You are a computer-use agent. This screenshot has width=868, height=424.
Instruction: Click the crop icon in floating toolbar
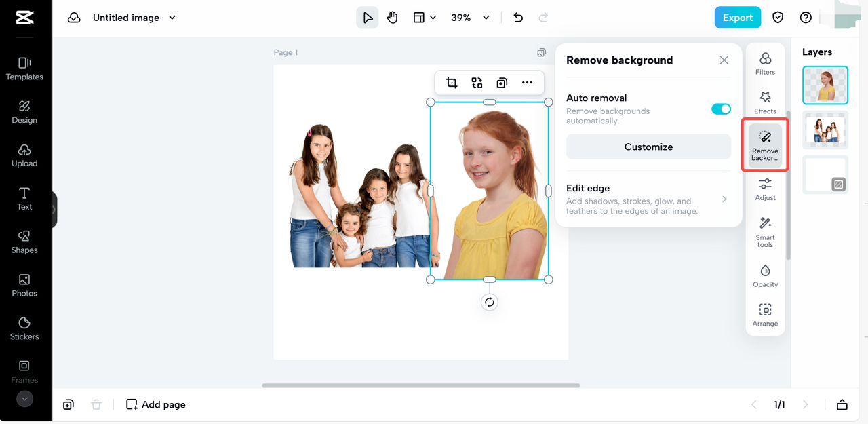tap(452, 83)
